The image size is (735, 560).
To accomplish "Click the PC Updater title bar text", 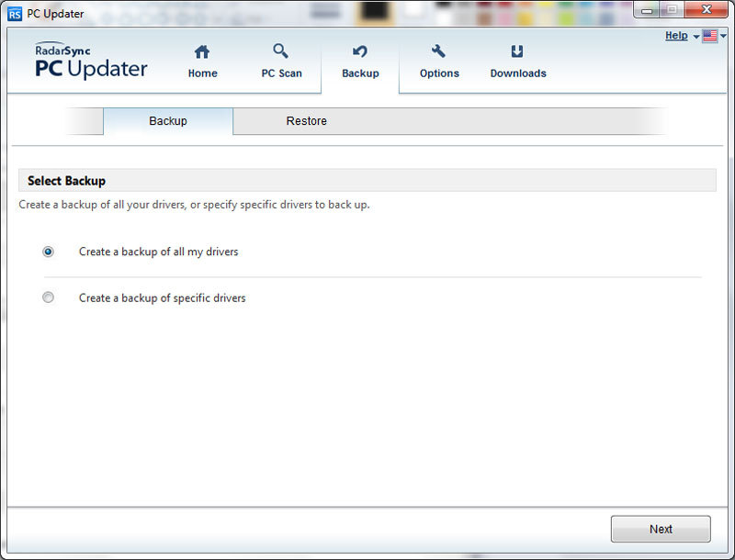I will click(55, 14).
